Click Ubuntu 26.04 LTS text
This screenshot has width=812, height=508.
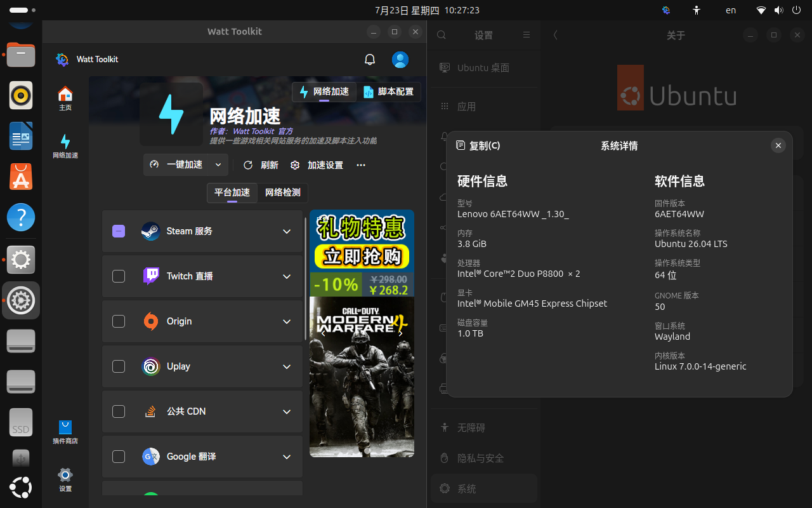691,244
